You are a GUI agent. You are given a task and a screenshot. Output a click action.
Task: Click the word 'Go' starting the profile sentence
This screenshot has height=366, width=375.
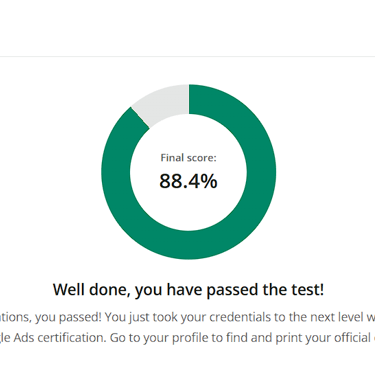117,338
